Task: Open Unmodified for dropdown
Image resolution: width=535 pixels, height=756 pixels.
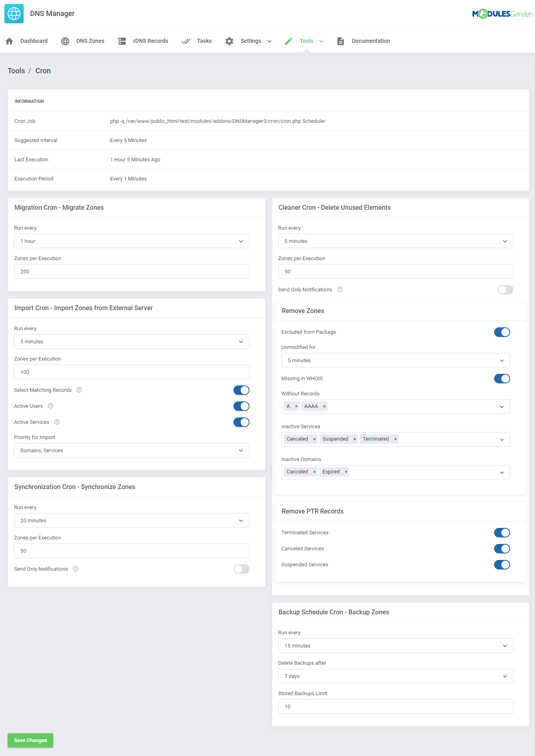Action: pos(396,360)
